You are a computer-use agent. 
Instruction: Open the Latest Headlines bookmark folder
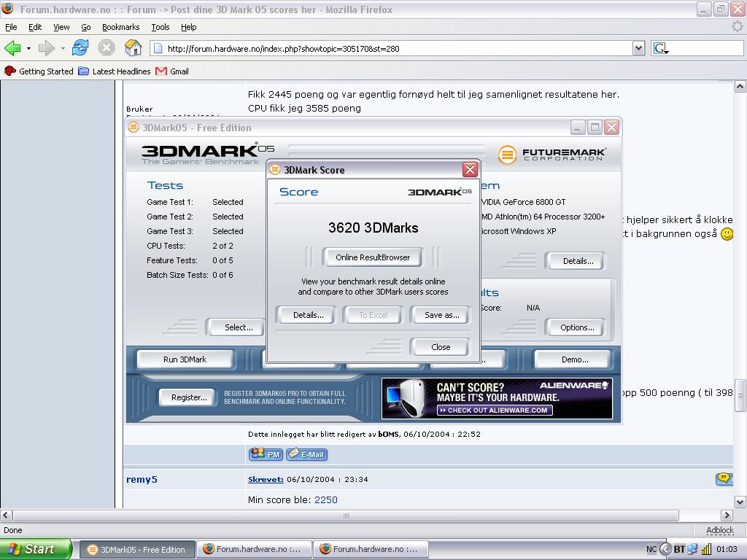[115, 71]
